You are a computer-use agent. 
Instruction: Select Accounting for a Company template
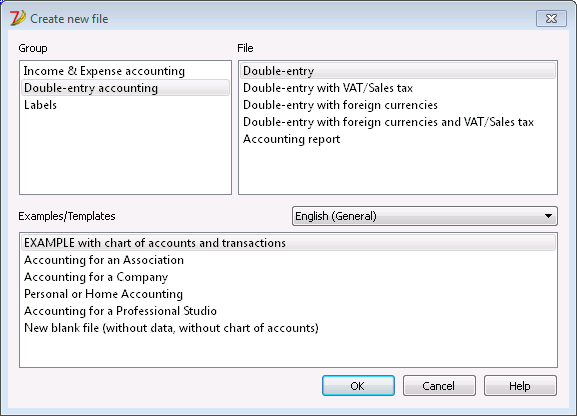click(288, 277)
